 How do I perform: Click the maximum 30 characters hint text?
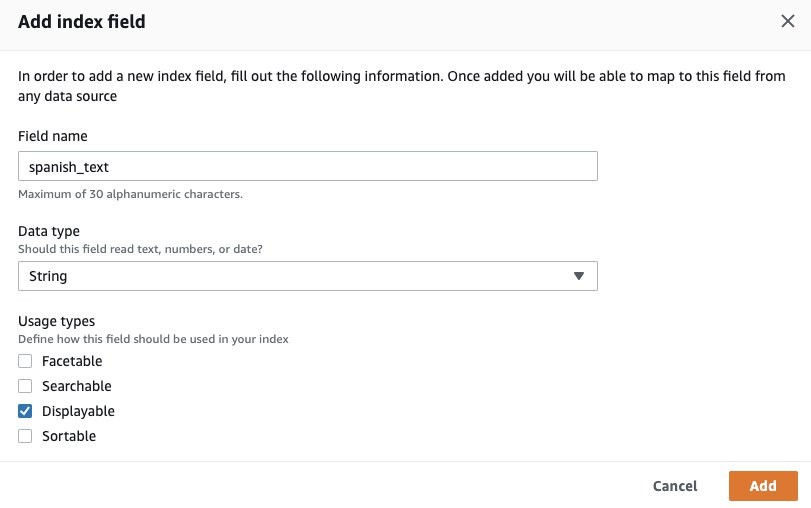tap(130, 194)
